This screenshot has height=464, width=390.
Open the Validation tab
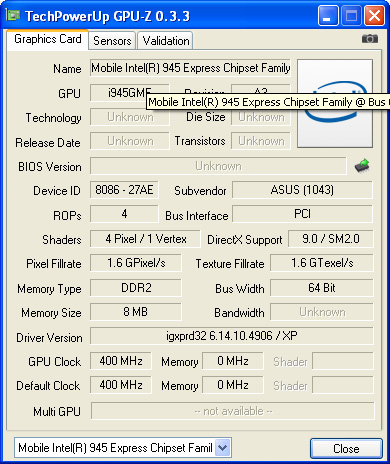(x=166, y=41)
